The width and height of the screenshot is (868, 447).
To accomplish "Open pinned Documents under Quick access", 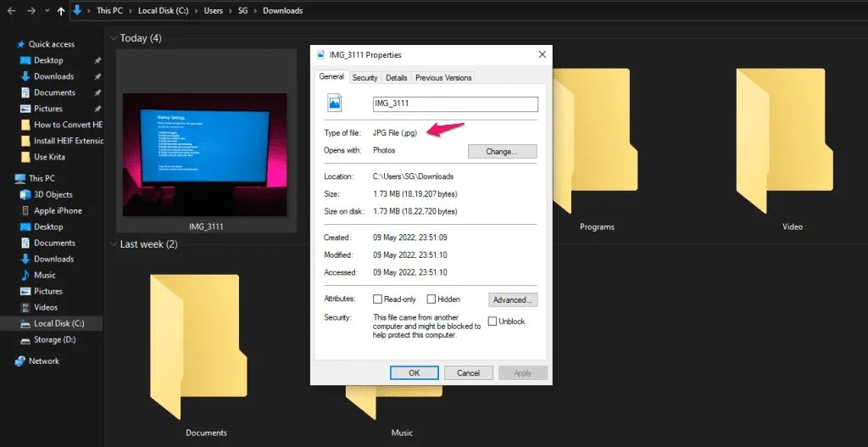I will coord(54,92).
